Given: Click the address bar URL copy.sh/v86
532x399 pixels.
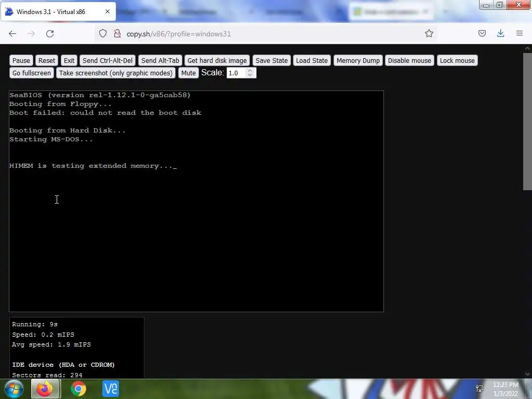Looking at the screenshot, I should (179, 34).
